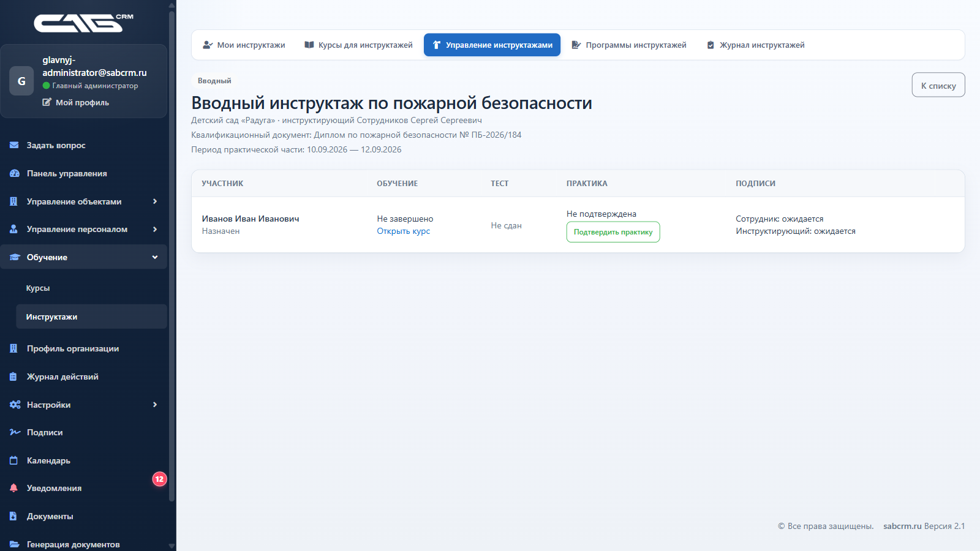Viewport: 980px width, 551px height.
Task: Switch to Курсы для инструктажей tab
Action: coord(358,45)
